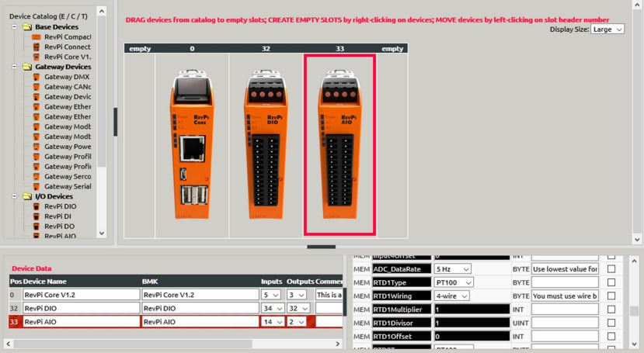Screen dimensions: 644x353
Task: Select the RevPi Core V1 device icon
Action: pos(37,57)
